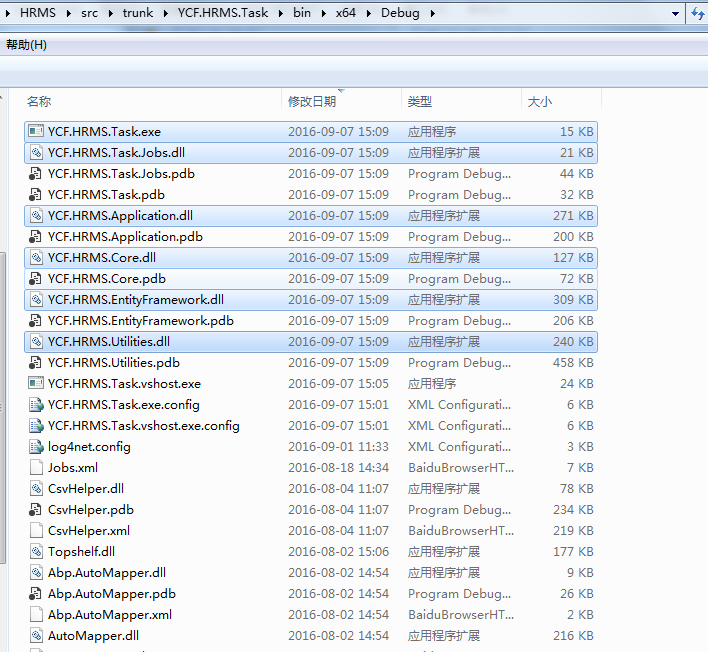
Task: Click the 2016-08-02 15:06 date cell
Action: (338, 551)
